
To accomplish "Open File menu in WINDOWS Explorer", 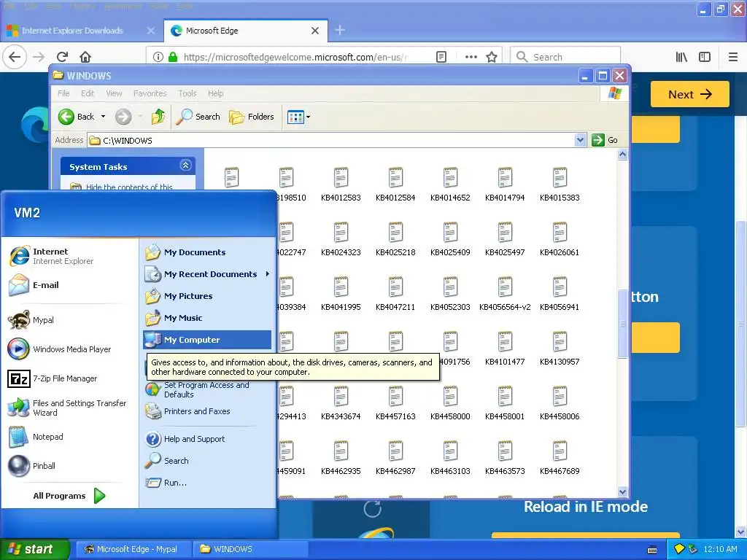I will click(63, 93).
